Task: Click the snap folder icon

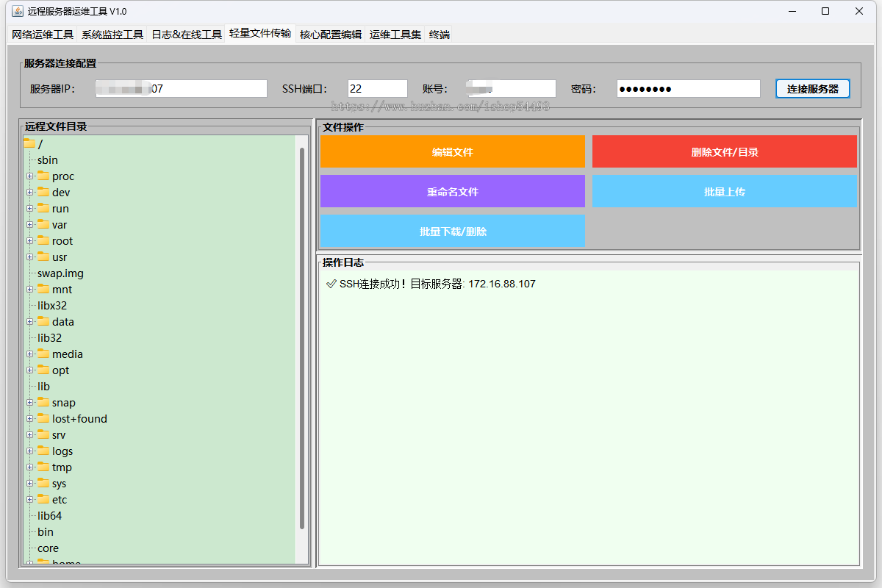Action: 43,402
